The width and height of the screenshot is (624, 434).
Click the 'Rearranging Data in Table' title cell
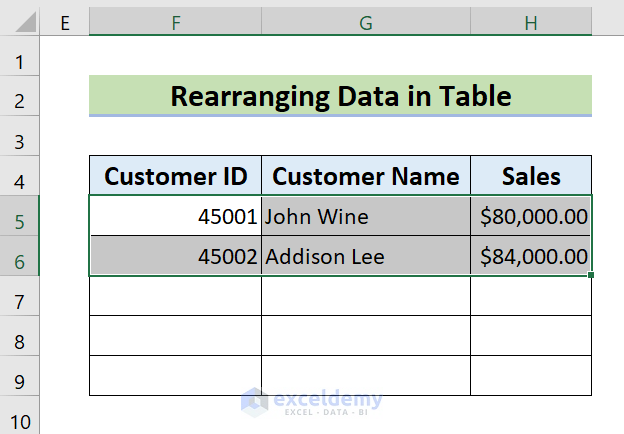pyautogui.click(x=340, y=96)
